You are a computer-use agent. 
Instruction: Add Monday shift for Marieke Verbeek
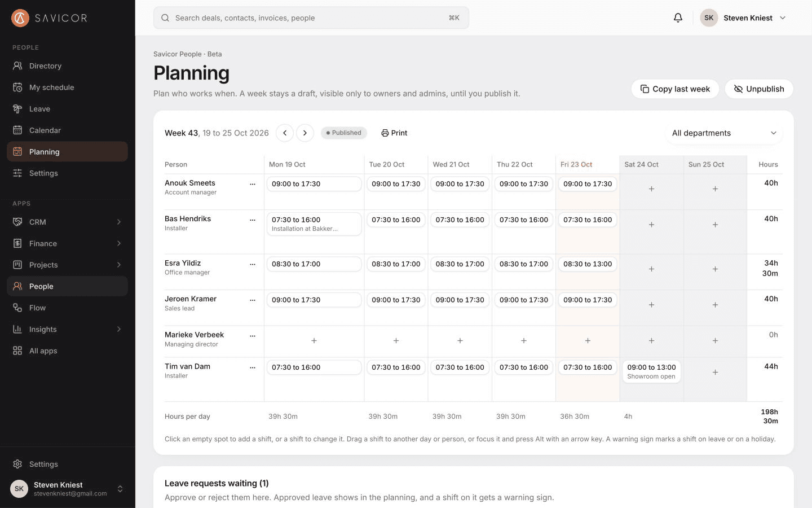(x=314, y=341)
